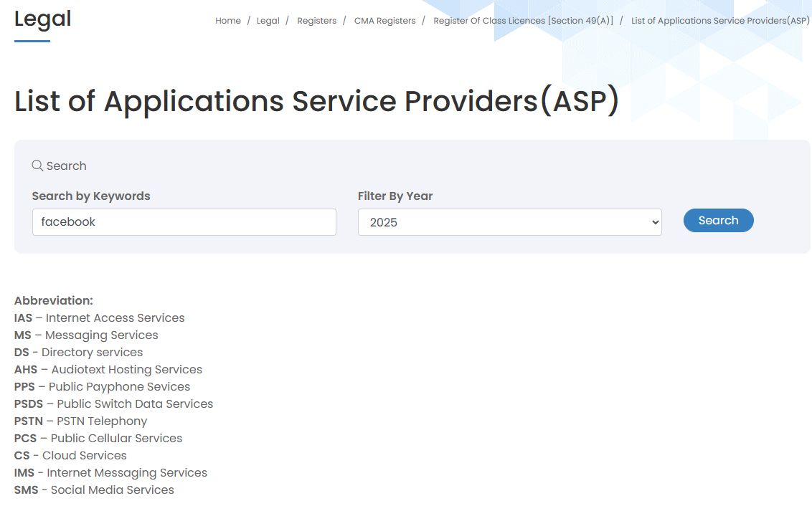Click the IAS Internet Access Services entry
Viewport: 812px width, 511px height.
(x=99, y=317)
